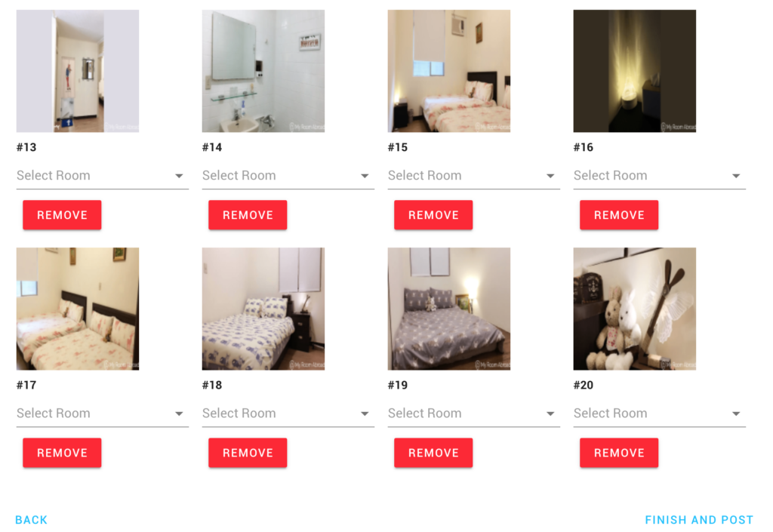The image size is (773, 532).
Task: Remove photo #20 with stuffed bunnies
Action: click(619, 453)
